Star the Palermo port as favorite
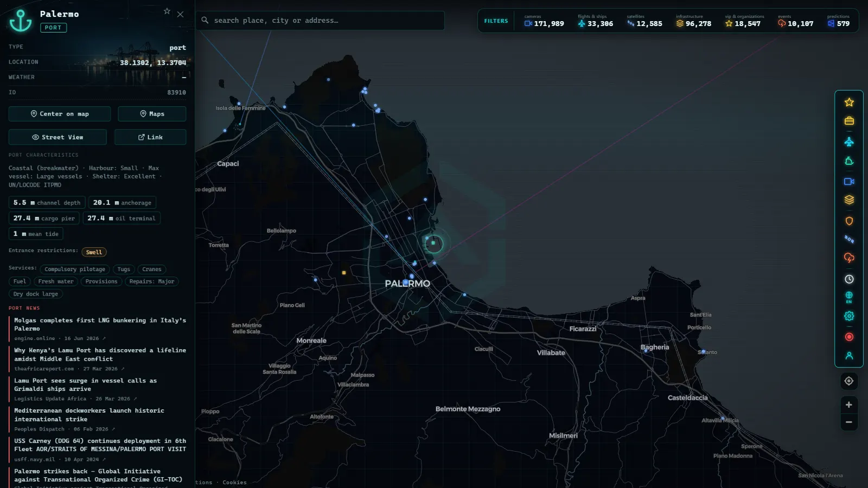 point(167,11)
